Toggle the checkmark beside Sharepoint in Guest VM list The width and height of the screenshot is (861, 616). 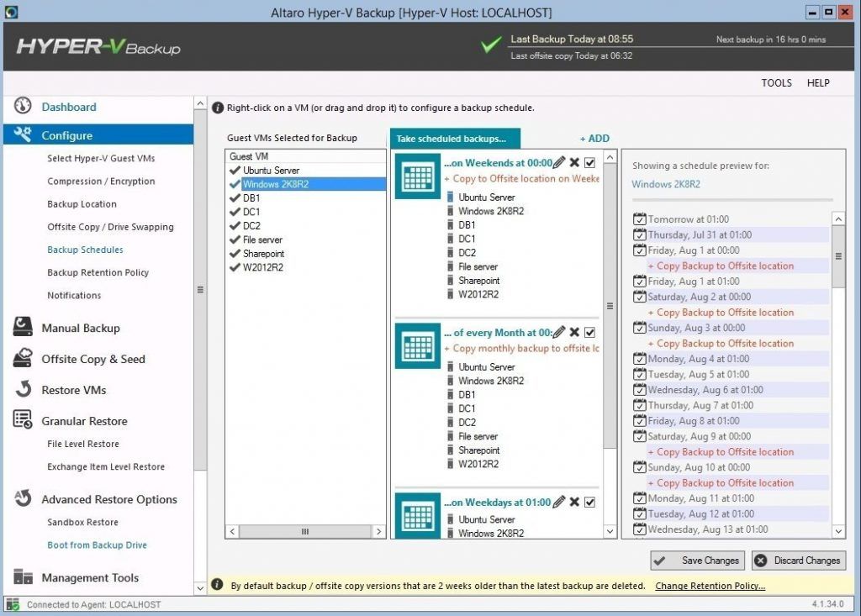click(x=235, y=253)
